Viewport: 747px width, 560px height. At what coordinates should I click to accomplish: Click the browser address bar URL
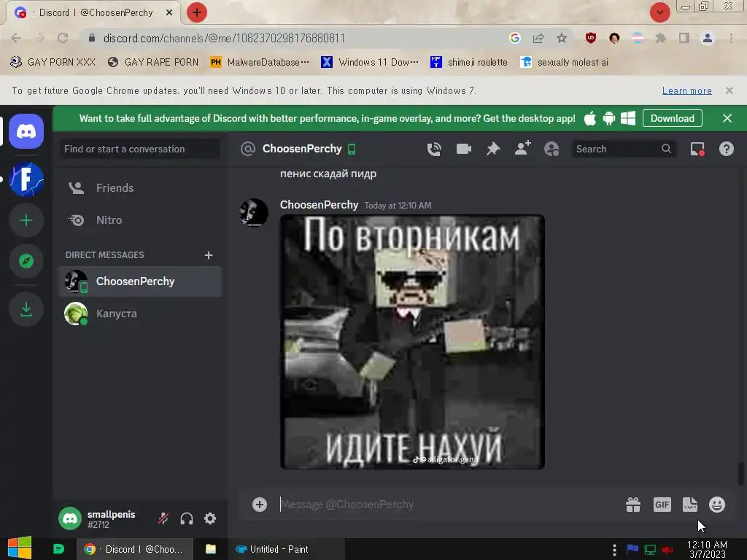pyautogui.click(x=224, y=38)
